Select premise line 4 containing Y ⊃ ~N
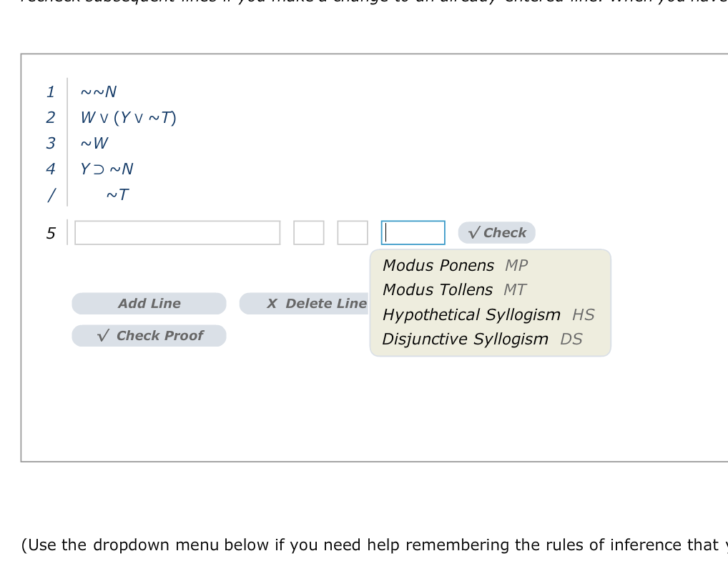The image size is (728, 566). [x=107, y=169]
